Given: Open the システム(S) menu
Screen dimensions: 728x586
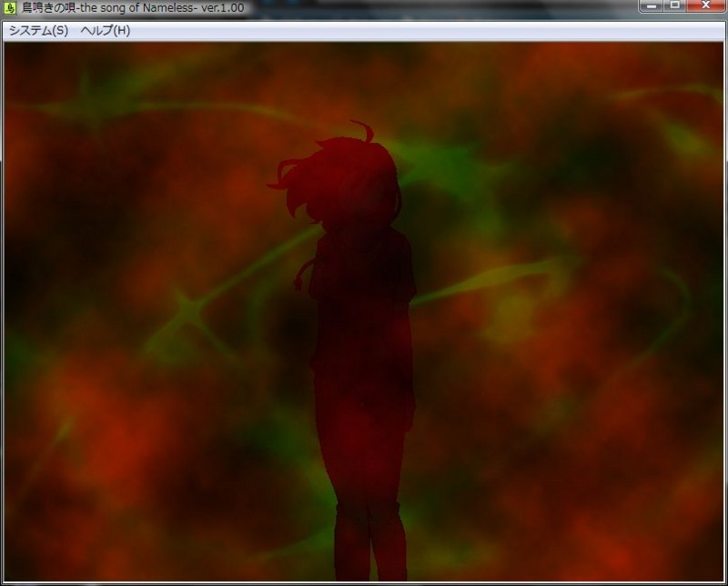Looking at the screenshot, I should pyautogui.click(x=38, y=31).
